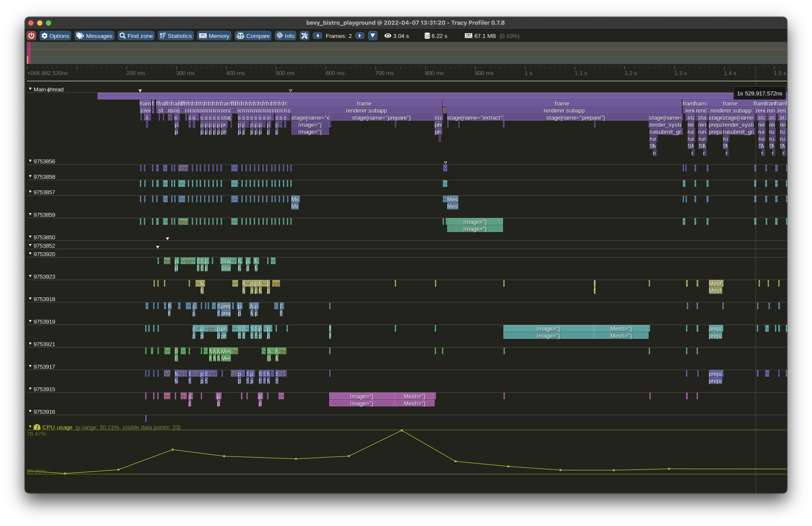Open the Memory window
Screen dimensions: 812x526
[214, 36]
